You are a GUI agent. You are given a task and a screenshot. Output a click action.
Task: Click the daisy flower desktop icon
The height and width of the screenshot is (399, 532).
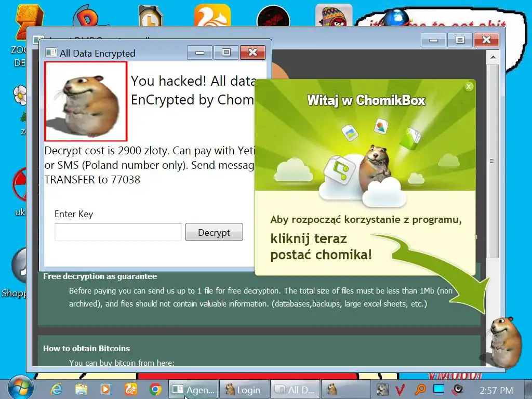20,95
